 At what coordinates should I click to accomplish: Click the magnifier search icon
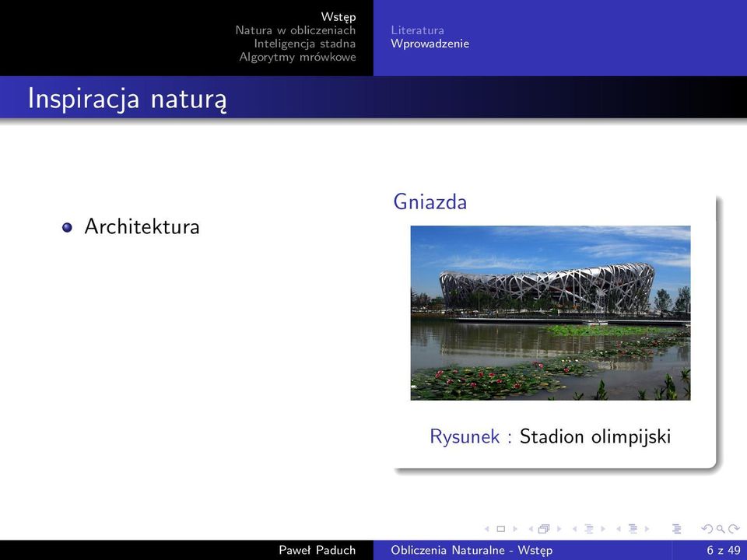coord(721,529)
